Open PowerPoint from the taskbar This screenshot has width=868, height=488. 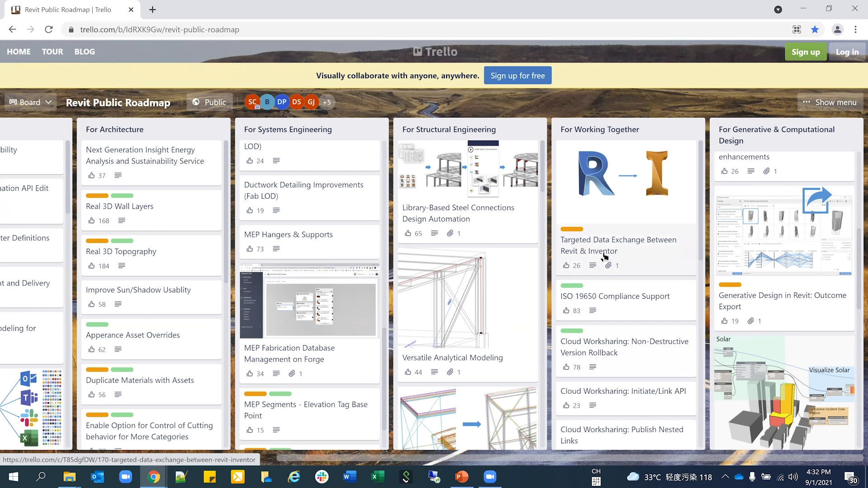(462, 477)
